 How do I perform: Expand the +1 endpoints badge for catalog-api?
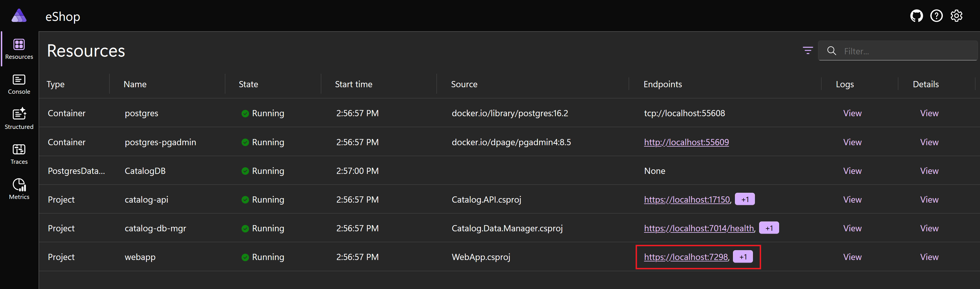tap(744, 199)
